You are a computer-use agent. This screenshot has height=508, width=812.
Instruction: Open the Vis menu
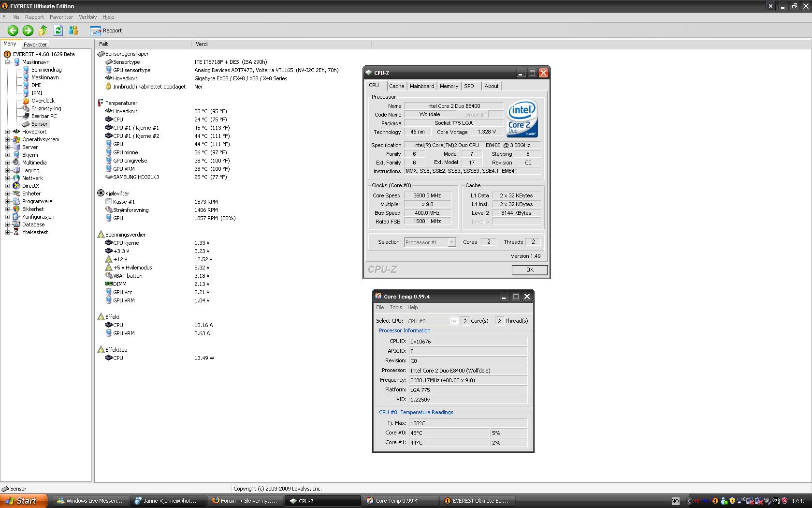click(16, 17)
